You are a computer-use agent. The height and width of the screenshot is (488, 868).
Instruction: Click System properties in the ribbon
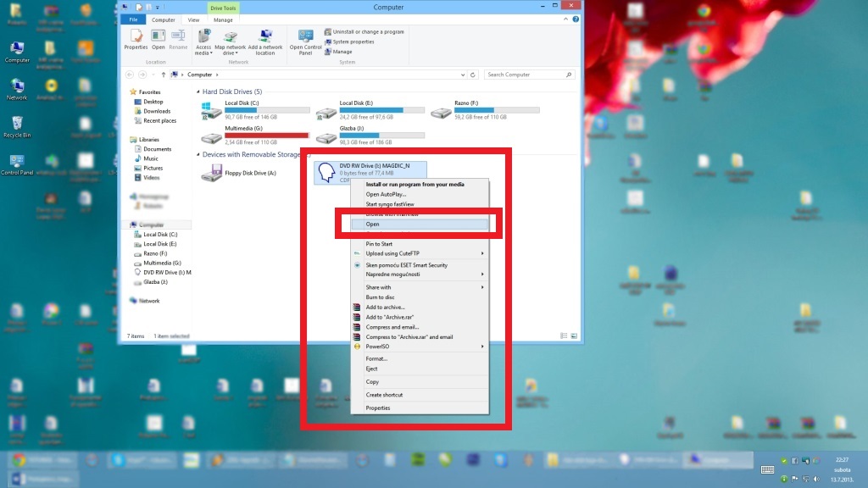point(353,42)
